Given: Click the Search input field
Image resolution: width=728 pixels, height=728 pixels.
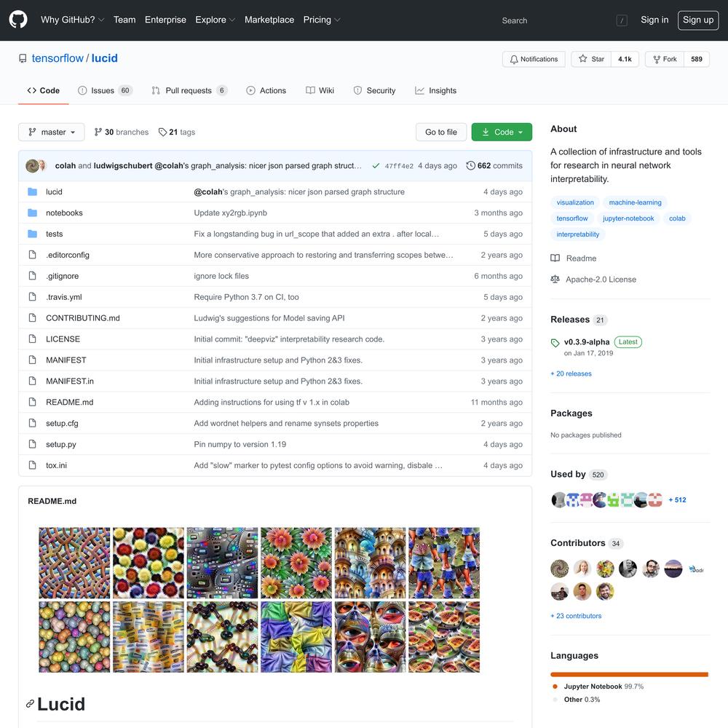Looking at the screenshot, I should (x=563, y=20).
